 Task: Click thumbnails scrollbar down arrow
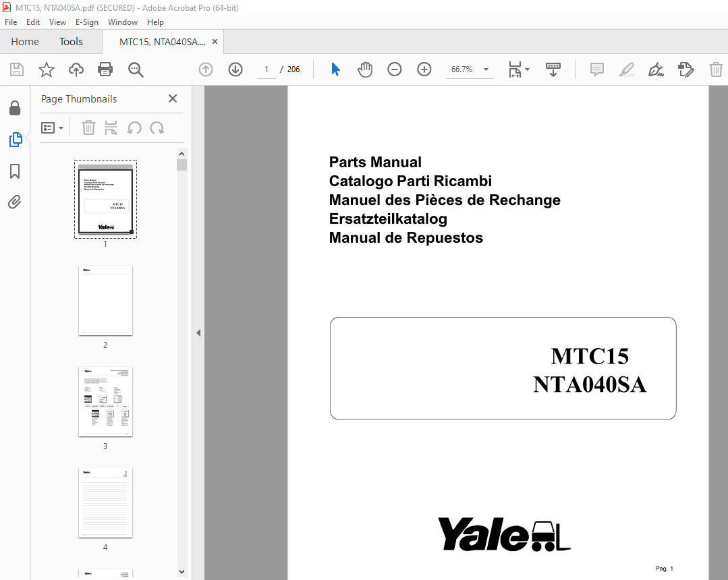point(182,572)
